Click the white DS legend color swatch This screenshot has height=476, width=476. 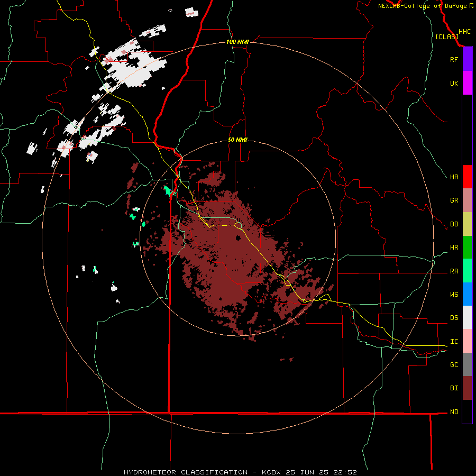pos(467,317)
